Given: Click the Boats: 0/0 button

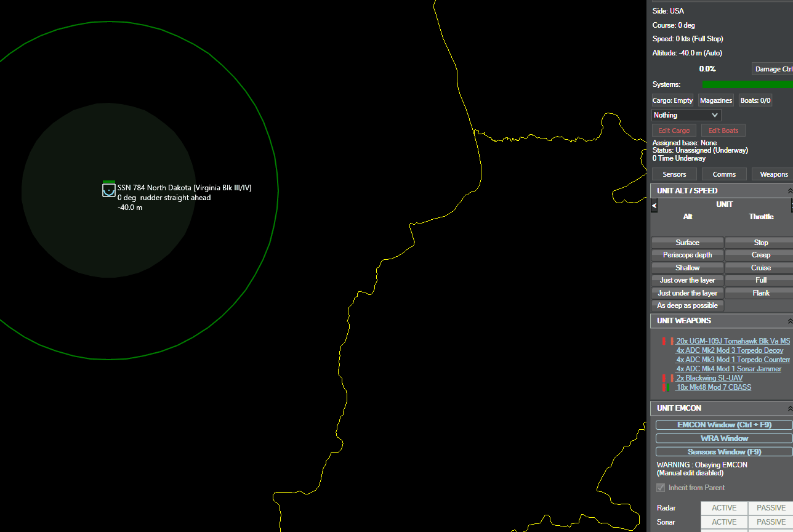Looking at the screenshot, I should click(755, 100).
